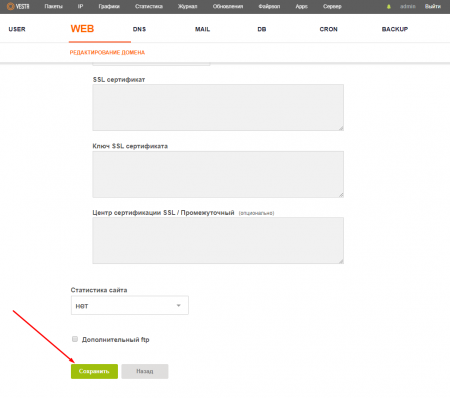Go to Графики in top bar
Viewport: 450px width, 398px height.
(x=109, y=6)
